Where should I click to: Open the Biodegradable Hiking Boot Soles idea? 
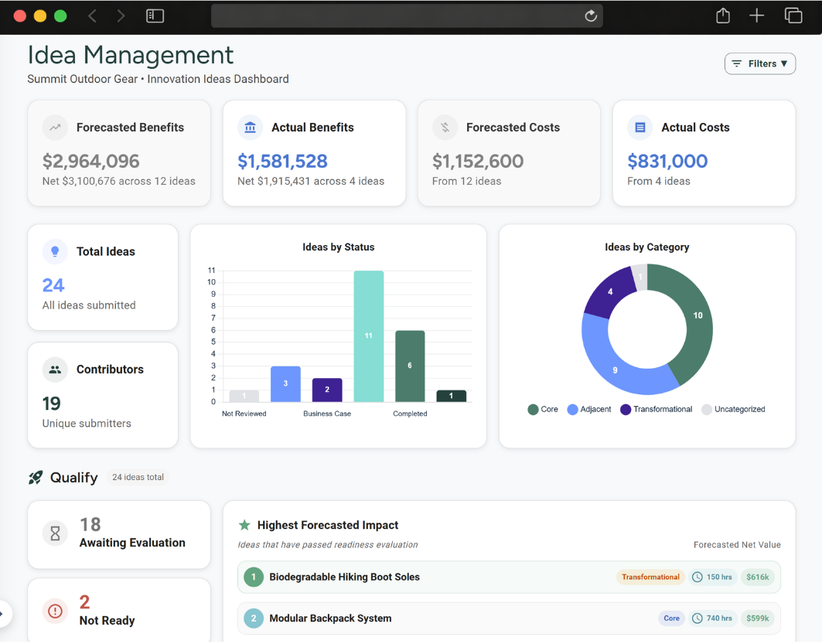[509, 577]
